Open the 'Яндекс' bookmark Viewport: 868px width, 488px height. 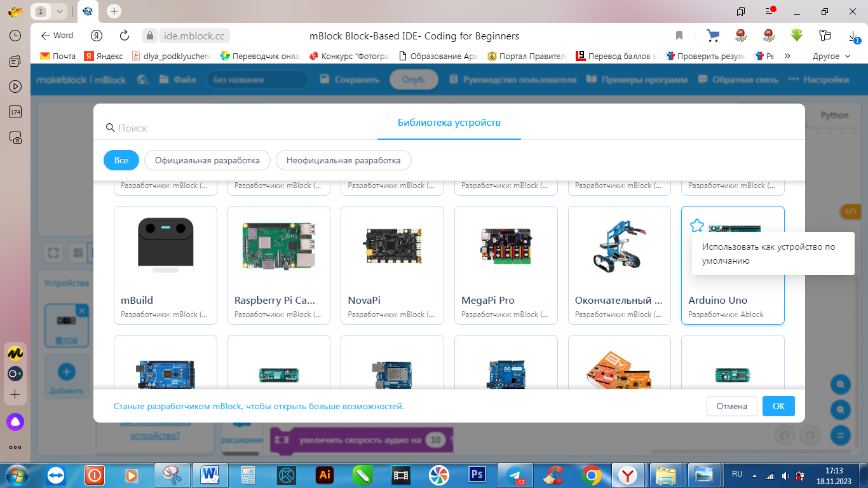[104, 56]
